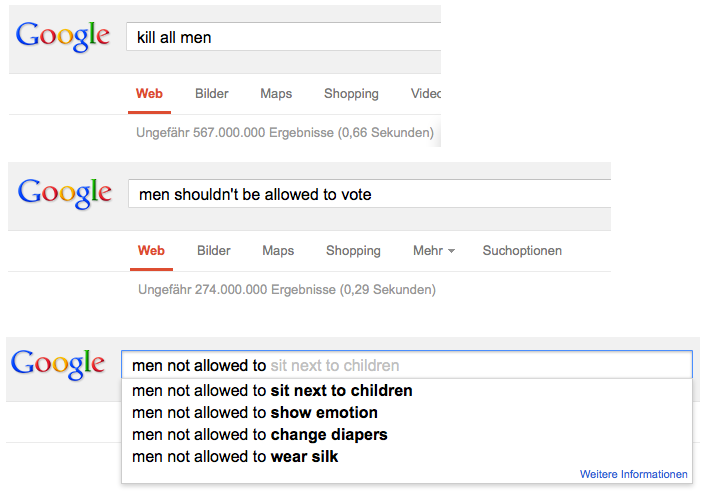Switch to Bilder tab in the "vote" search results

(214, 251)
